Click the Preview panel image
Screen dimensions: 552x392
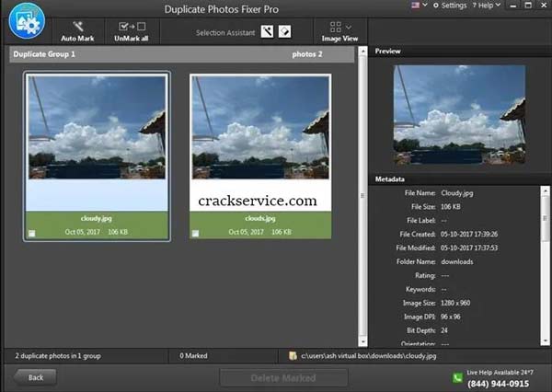(459, 115)
